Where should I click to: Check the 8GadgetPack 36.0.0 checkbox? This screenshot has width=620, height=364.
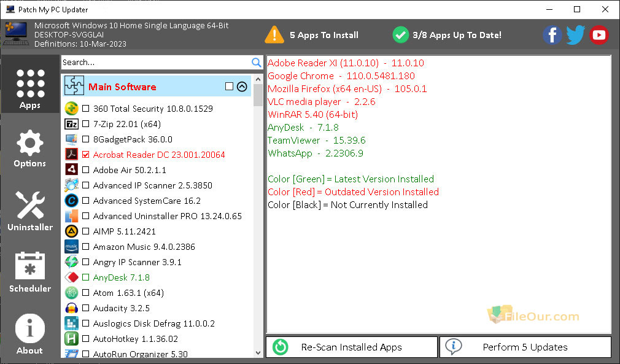click(85, 139)
